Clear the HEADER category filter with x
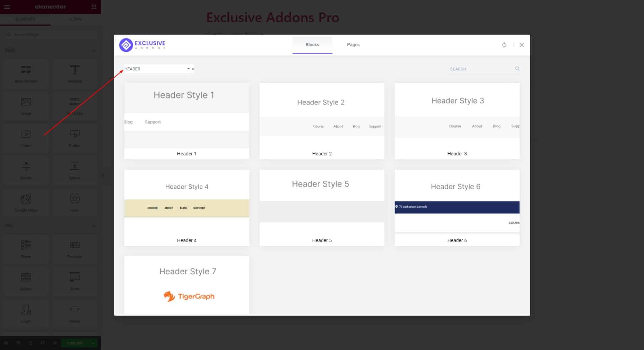The width and height of the screenshot is (644, 350). point(193,69)
